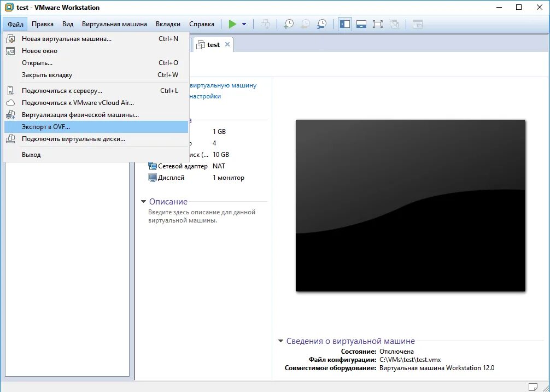Click the Unity mode toolbar icon
Image resolution: width=550 pixels, height=392 pixels.
[x=394, y=24]
